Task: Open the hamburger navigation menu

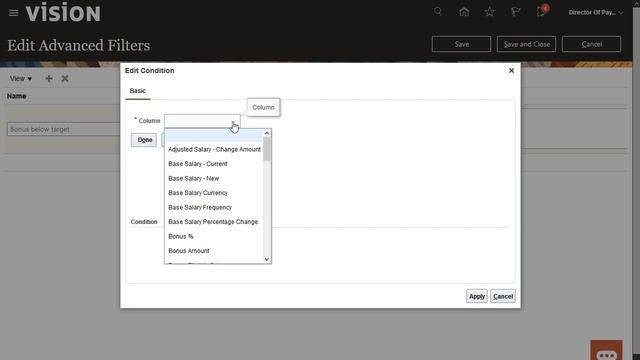Action: 13,13
